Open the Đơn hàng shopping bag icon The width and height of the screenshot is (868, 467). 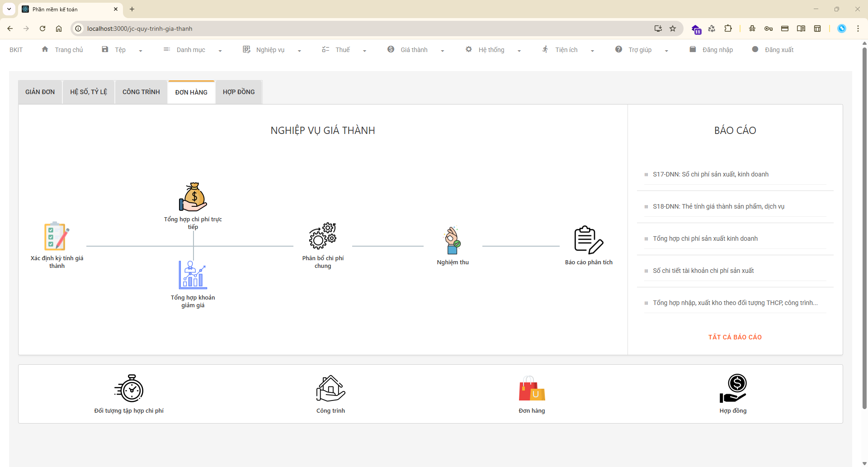(x=532, y=388)
